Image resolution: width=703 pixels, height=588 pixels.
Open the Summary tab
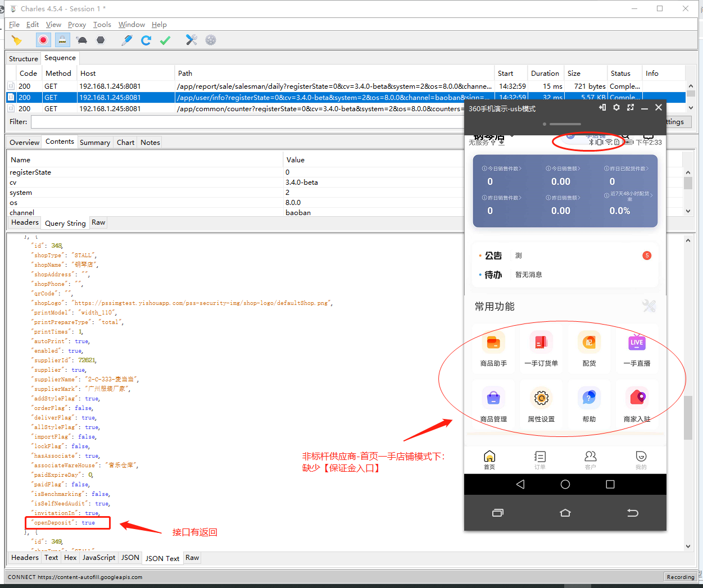(95, 143)
